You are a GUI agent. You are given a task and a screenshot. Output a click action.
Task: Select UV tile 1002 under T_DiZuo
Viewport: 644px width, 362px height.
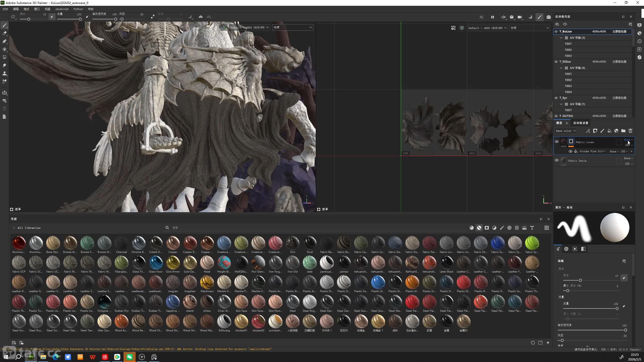coord(568,80)
